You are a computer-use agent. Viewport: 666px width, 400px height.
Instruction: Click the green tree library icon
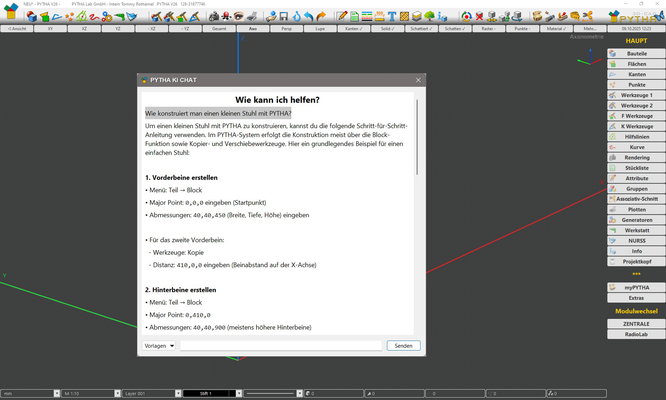click(x=429, y=17)
